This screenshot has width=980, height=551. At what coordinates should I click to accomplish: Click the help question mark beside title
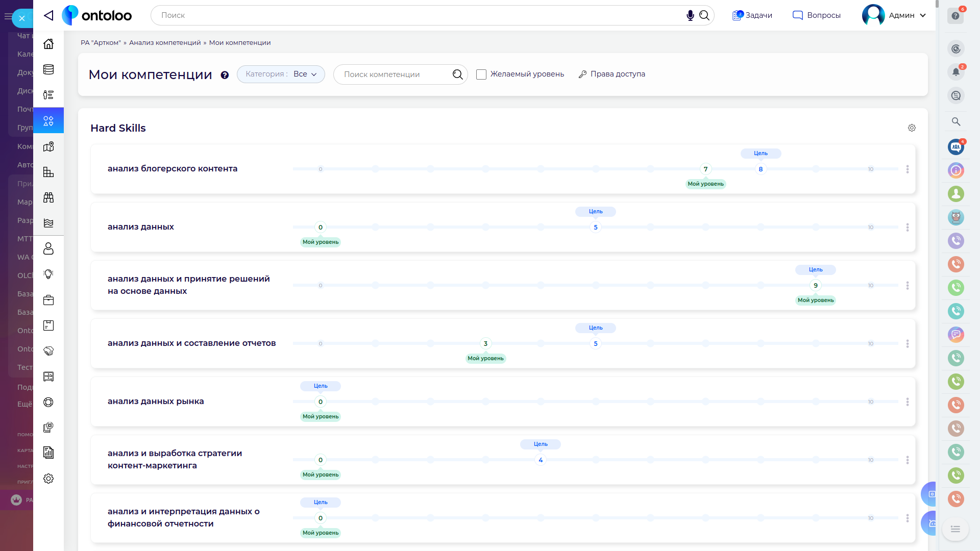point(225,75)
